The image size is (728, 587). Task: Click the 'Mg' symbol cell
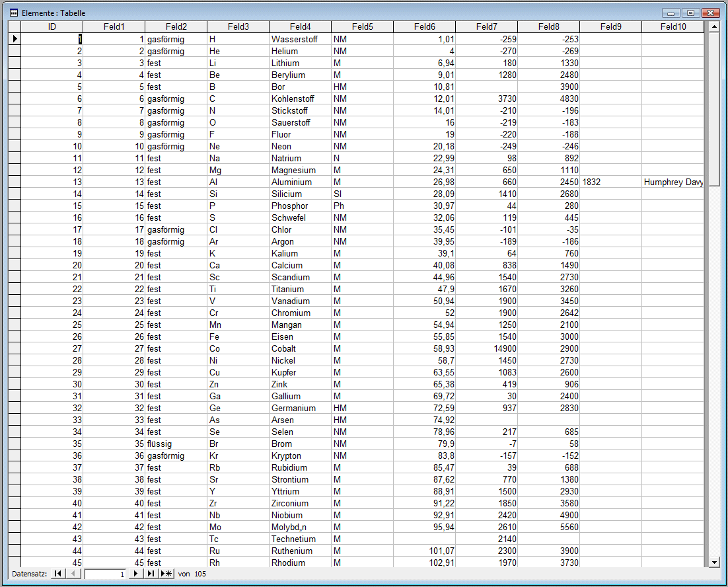pos(238,170)
